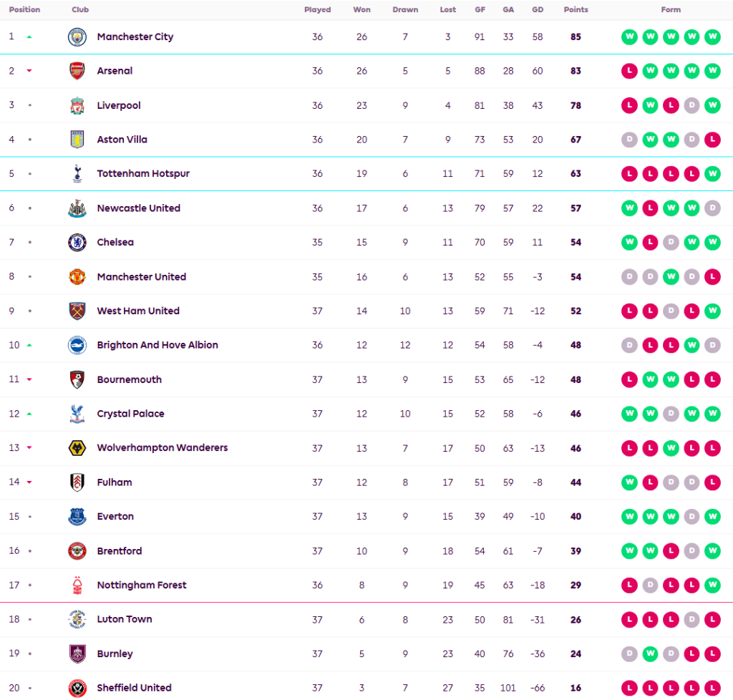Viewport: 733px width, 700px height.
Task: Click the Played column header
Action: [317, 10]
